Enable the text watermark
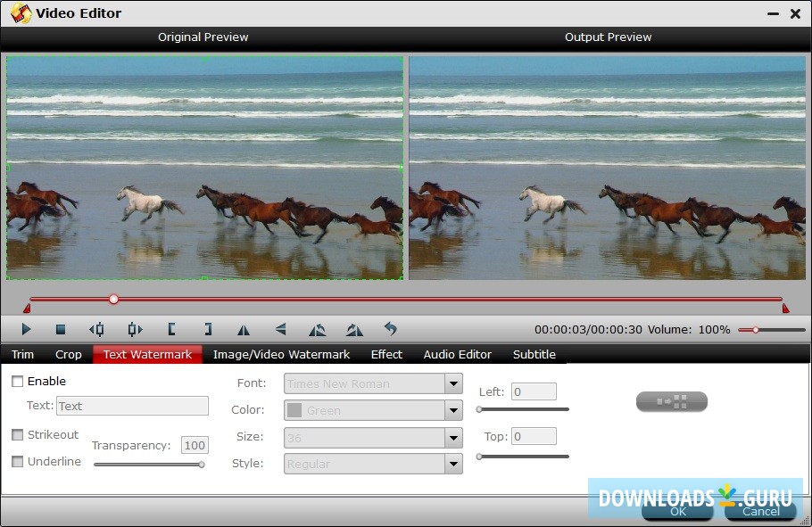This screenshot has height=527, width=812. click(x=16, y=381)
